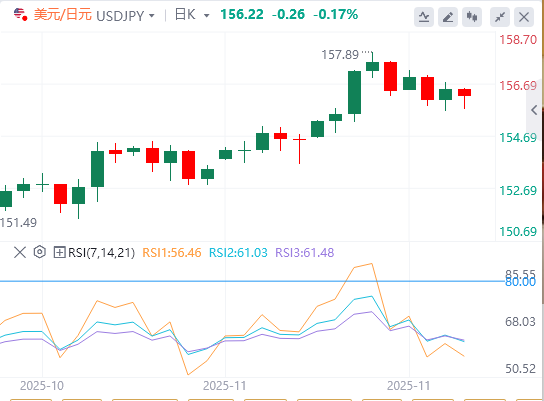Screen dimensions: 544x401
Task: Open the indicator line chart icon
Action: coord(424,17)
